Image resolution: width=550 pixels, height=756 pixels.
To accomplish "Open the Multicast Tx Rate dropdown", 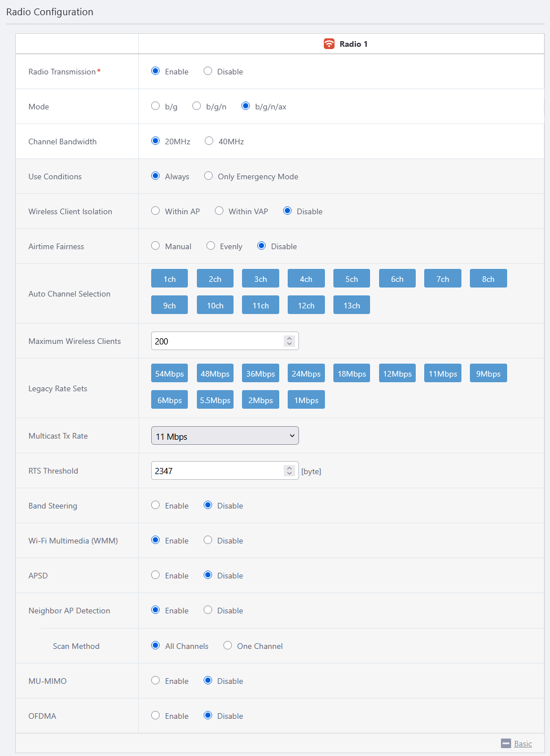I will [225, 436].
